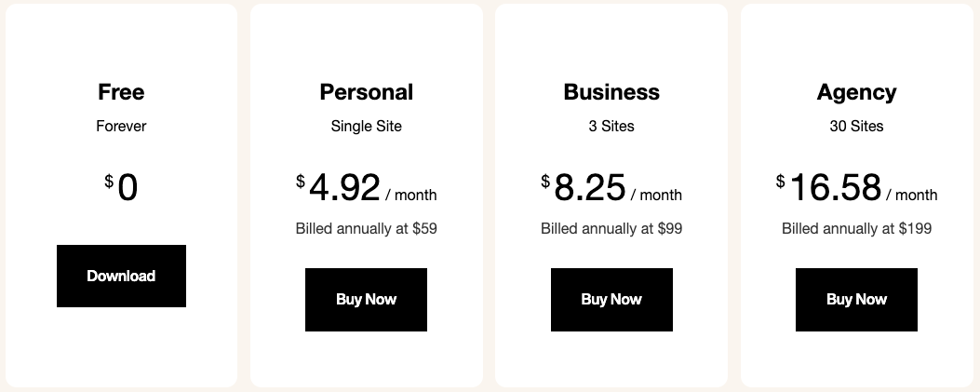Click Buy Now under Personal plan
This screenshot has width=980, height=392.
pyautogui.click(x=367, y=300)
